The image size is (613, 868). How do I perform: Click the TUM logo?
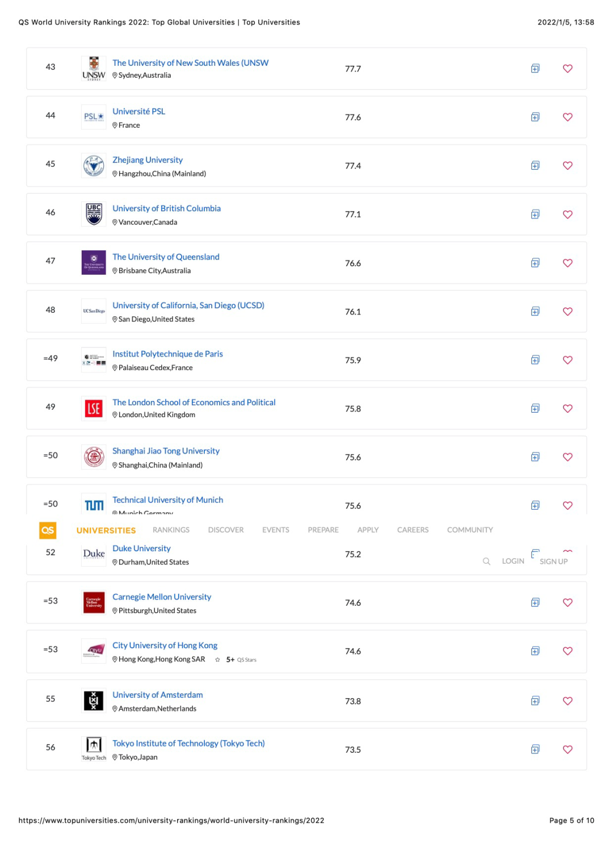tap(94, 505)
